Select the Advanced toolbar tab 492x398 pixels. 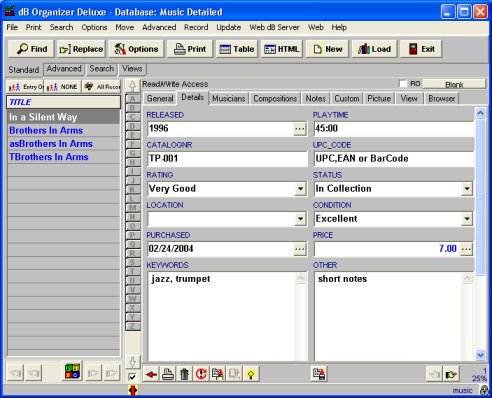coord(64,69)
